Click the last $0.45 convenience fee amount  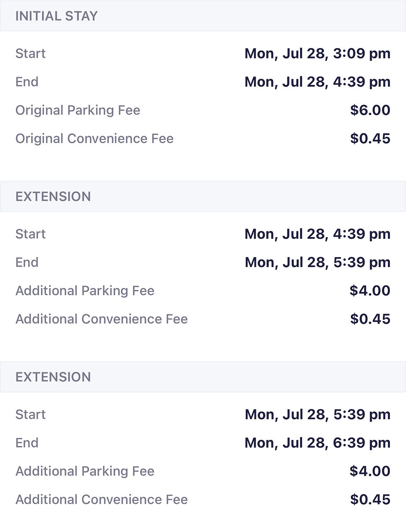(x=370, y=499)
